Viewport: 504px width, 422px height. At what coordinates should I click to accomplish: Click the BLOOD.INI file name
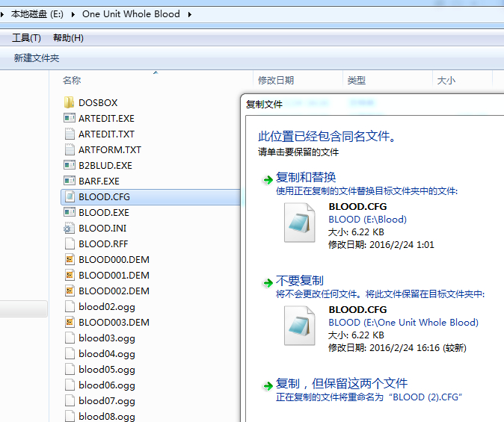pos(102,229)
